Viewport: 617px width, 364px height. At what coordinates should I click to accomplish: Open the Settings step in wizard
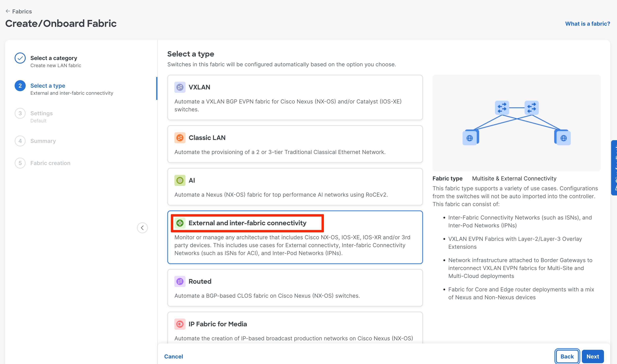[41, 113]
